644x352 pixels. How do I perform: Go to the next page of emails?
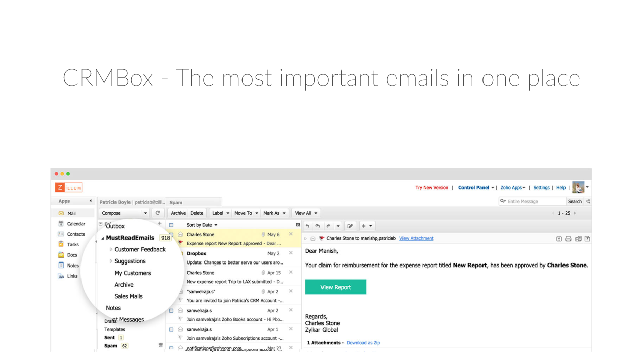[575, 213]
